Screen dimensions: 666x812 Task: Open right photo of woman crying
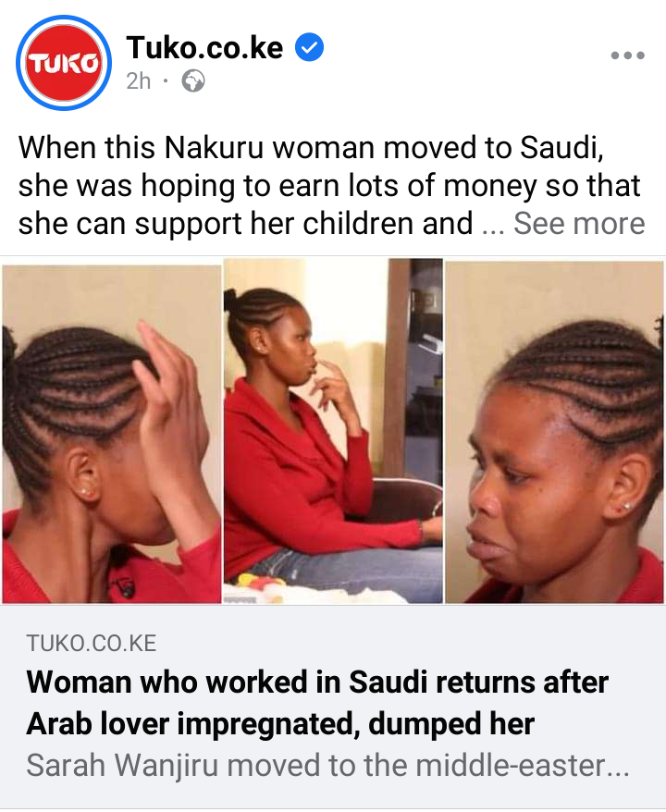coord(555,433)
